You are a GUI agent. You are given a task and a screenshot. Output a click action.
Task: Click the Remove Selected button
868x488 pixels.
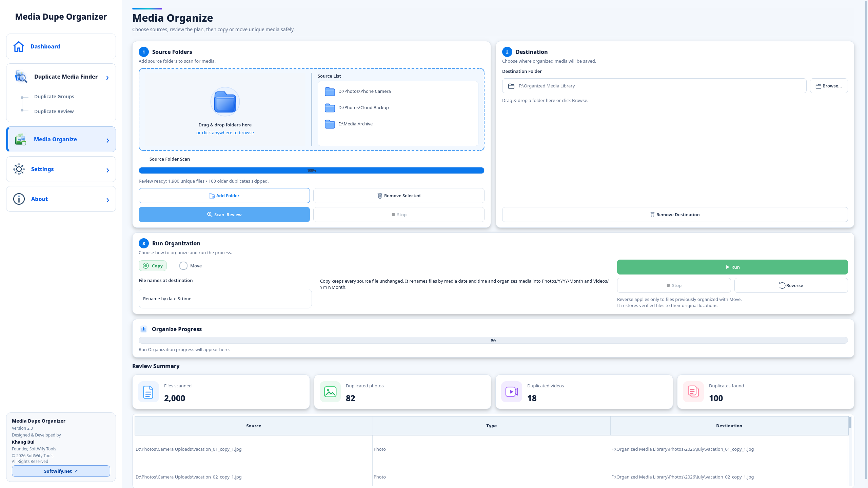pos(399,196)
